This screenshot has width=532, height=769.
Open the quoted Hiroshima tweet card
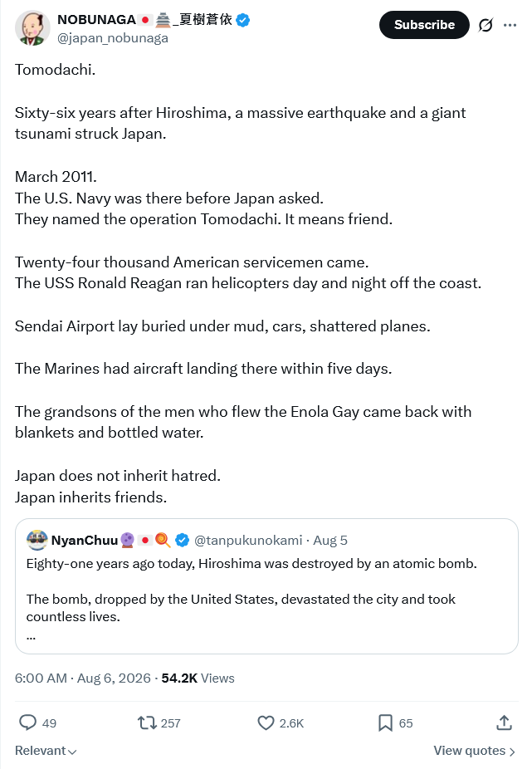pyautogui.click(x=266, y=586)
